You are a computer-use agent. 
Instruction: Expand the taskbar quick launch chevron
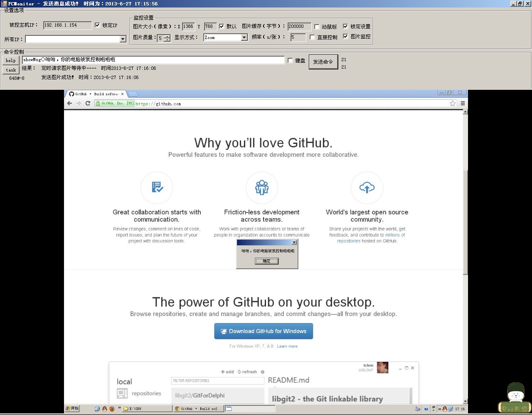[x=120, y=408]
